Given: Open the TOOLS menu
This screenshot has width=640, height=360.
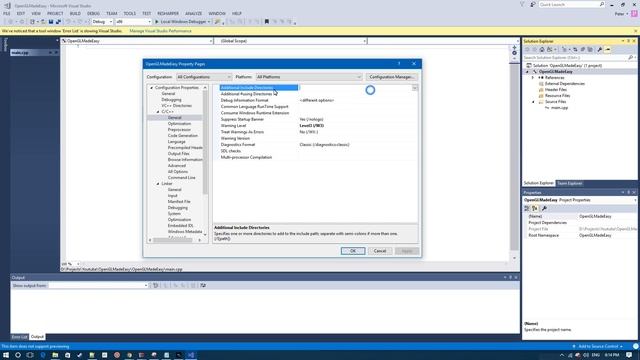Looking at the screenshot, I should coord(129,13).
